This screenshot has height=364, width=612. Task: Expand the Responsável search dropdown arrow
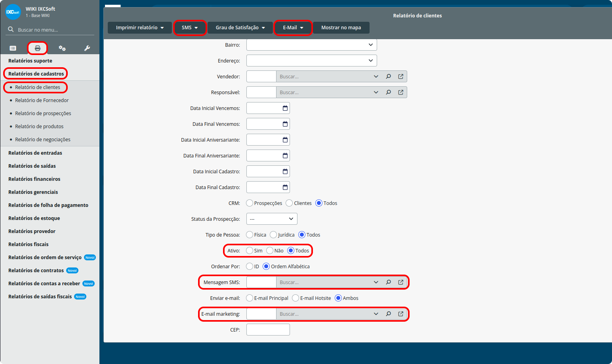[x=376, y=92]
